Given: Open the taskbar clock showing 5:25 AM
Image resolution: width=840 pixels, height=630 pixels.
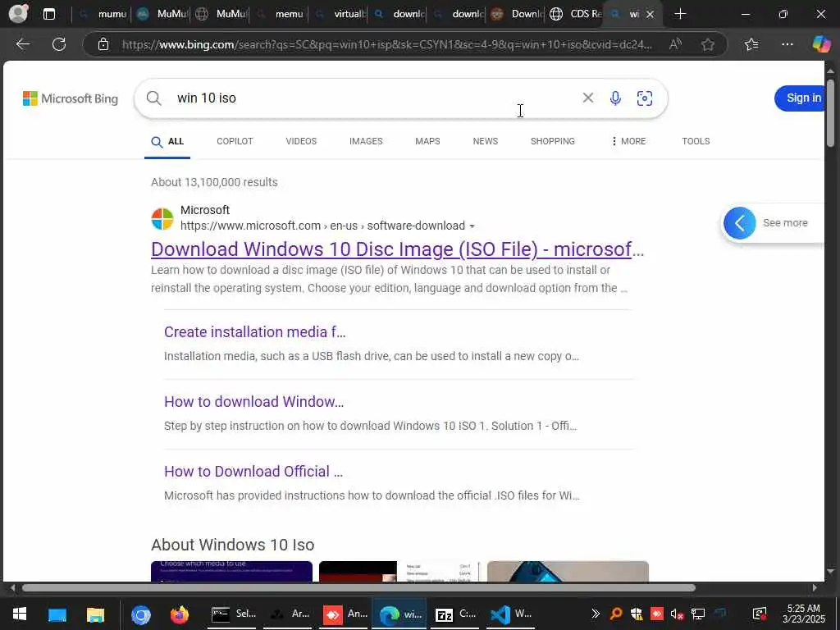Looking at the screenshot, I should pyautogui.click(x=803, y=614).
